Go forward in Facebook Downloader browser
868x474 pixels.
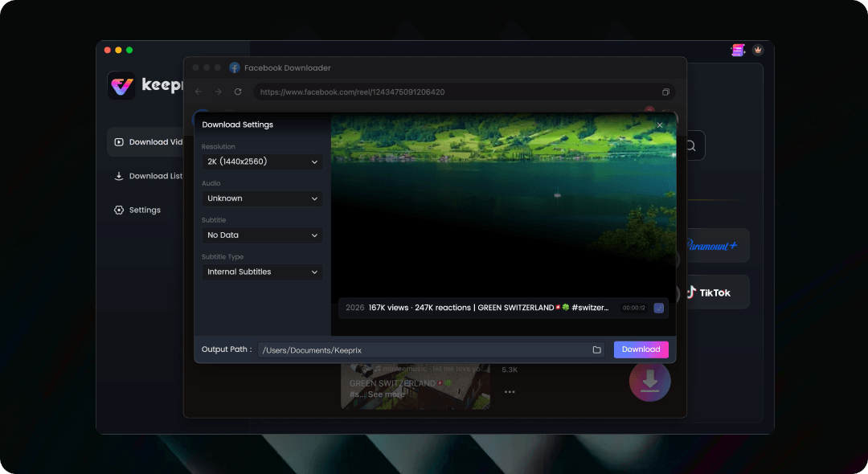click(x=218, y=92)
